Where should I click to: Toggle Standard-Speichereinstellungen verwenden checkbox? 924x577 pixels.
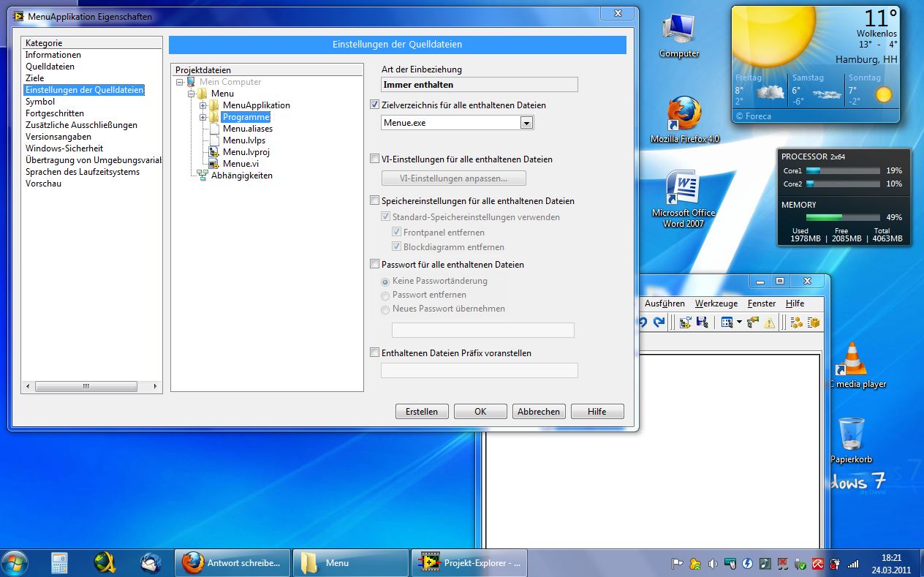pos(386,216)
